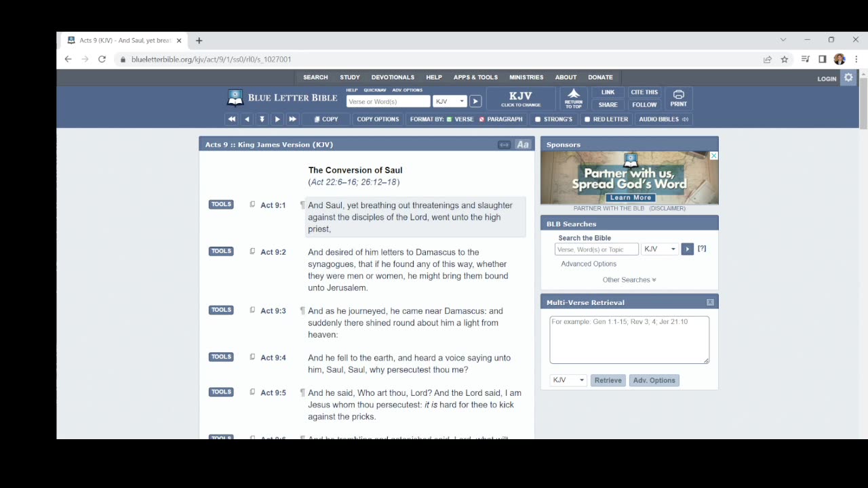The height and width of the screenshot is (488, 868).
Task: Click KJV Click to Change button
Action: point(521,98)
